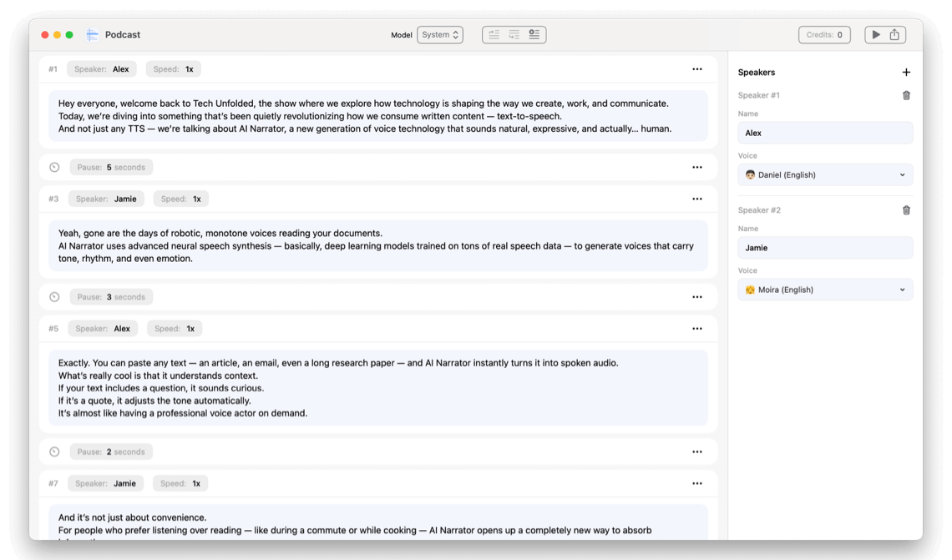This screenshot has width=952, height=560.
Task: Select the third segment layout toolbar button
Action: click(x=534, y=35)
